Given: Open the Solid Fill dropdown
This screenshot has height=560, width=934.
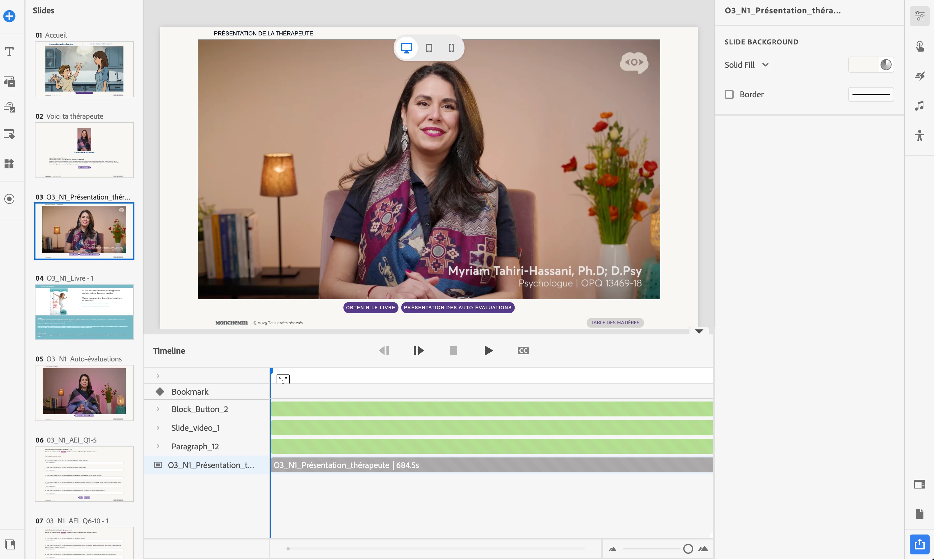Looking at the screenshot, I should (x=746, y=65).
